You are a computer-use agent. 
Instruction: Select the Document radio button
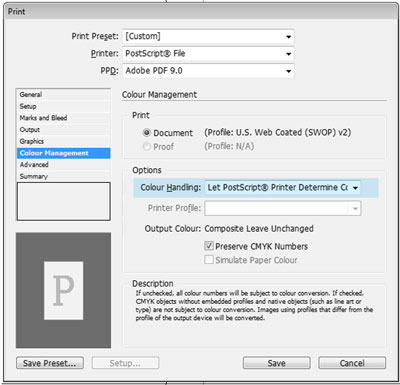[x=147, y=133]
